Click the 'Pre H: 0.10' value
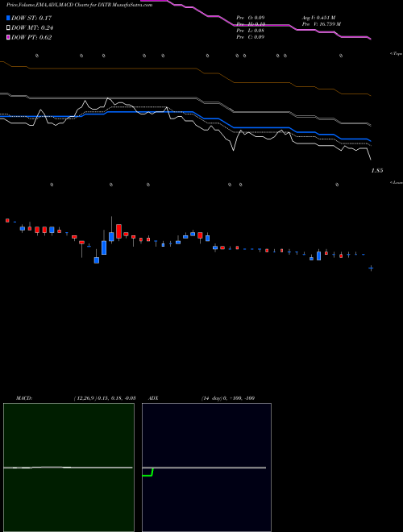The height and width of the screenshot is (532, 403). (251, 24)
